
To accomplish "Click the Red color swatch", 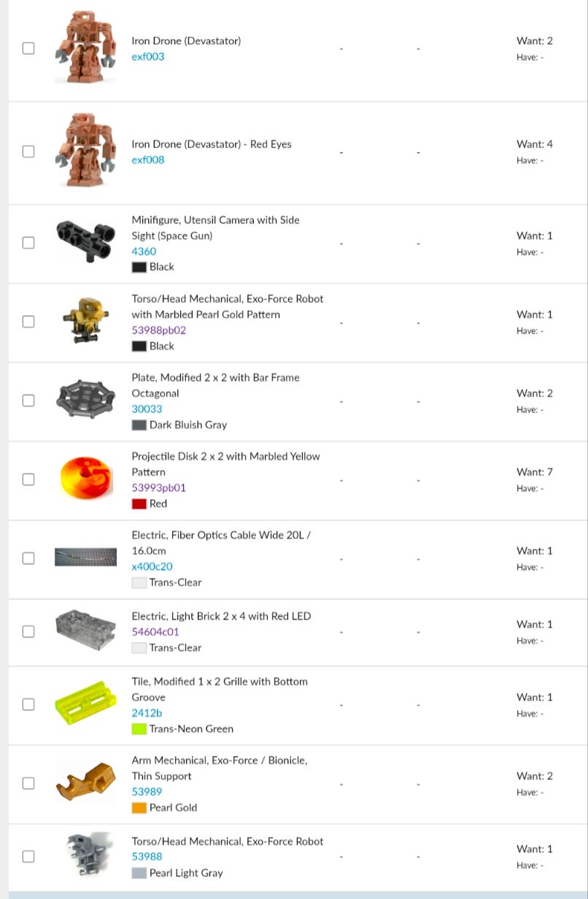I will tap(139, 503).
